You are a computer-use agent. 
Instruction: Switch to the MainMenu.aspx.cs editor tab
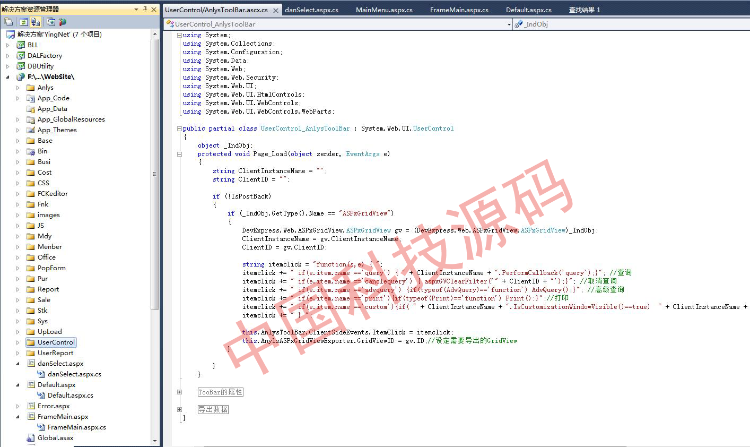tap(384, 10)
